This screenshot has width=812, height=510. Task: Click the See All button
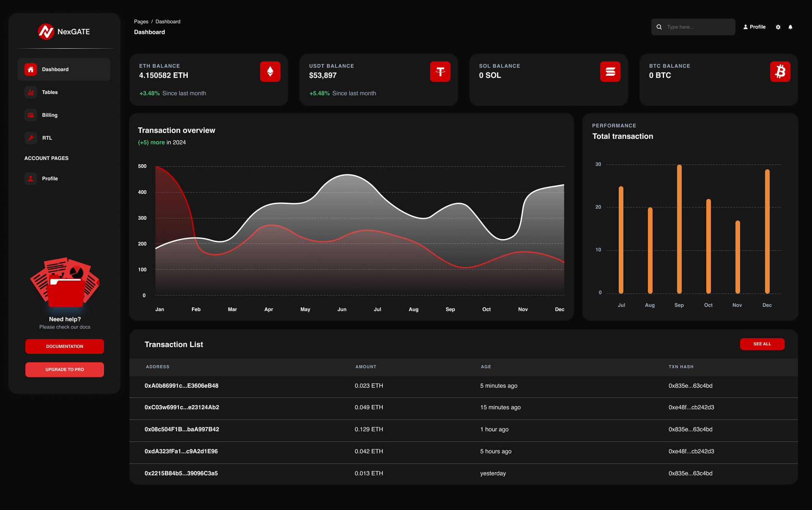[762, 344]
